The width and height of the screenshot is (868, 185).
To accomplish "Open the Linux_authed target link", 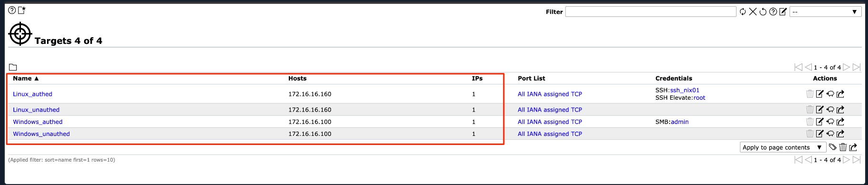I will click(x=32, y=94).
